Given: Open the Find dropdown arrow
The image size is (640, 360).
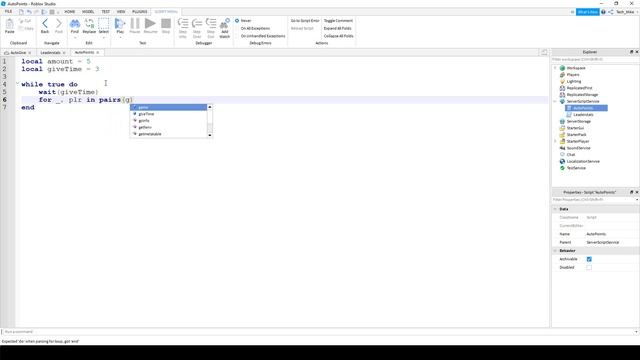Looking at the screenshot, I should (75, 38).
